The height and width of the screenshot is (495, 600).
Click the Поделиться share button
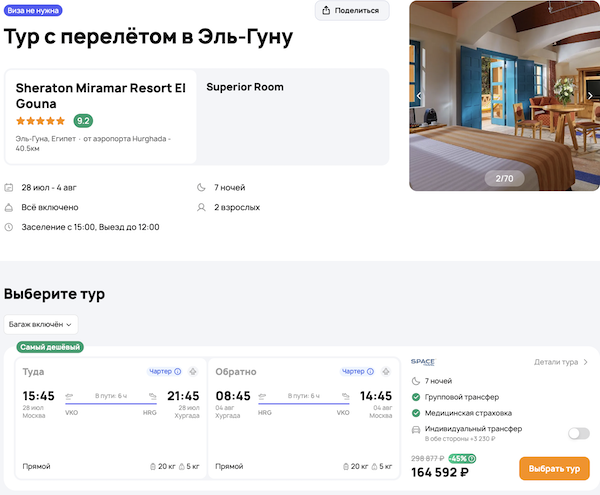pyautogui.click(x=352, y=11)
